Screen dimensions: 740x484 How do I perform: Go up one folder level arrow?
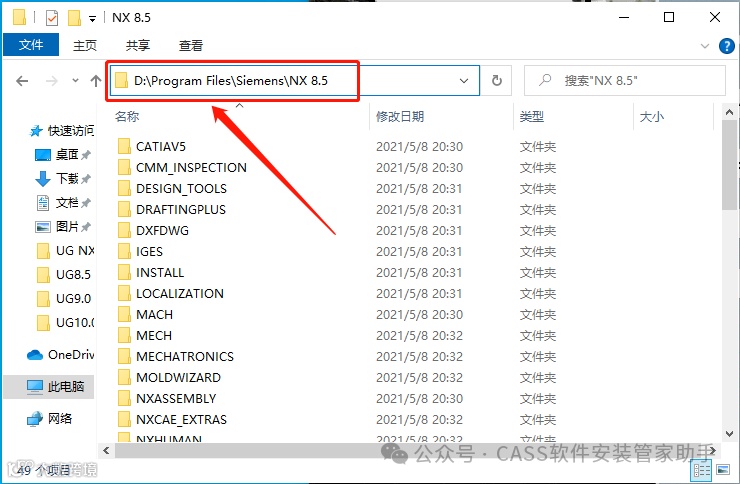point(96,81)
